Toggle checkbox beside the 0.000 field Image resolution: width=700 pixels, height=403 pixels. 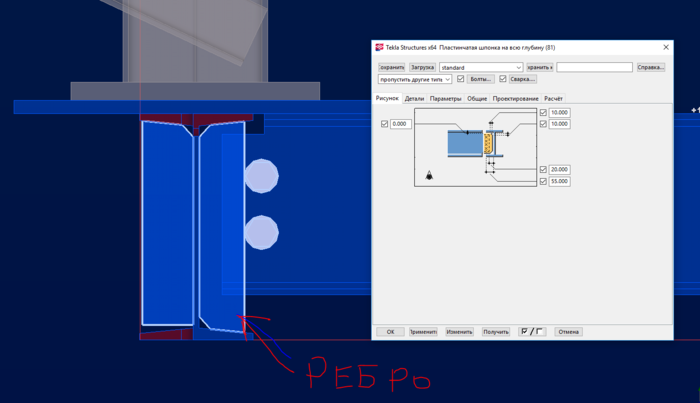pyautogui.click(x=384, y=124)
